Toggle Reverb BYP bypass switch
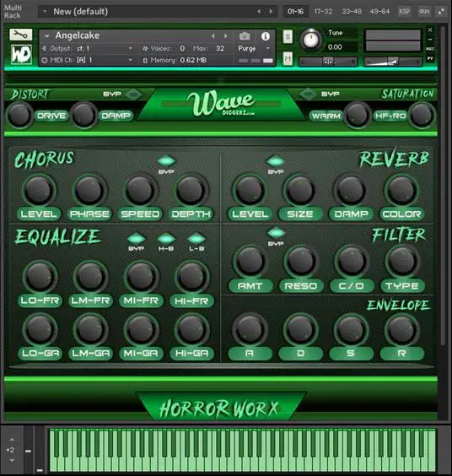The height and width of the screenshot is (476, 452). click(x=275, y=160)
